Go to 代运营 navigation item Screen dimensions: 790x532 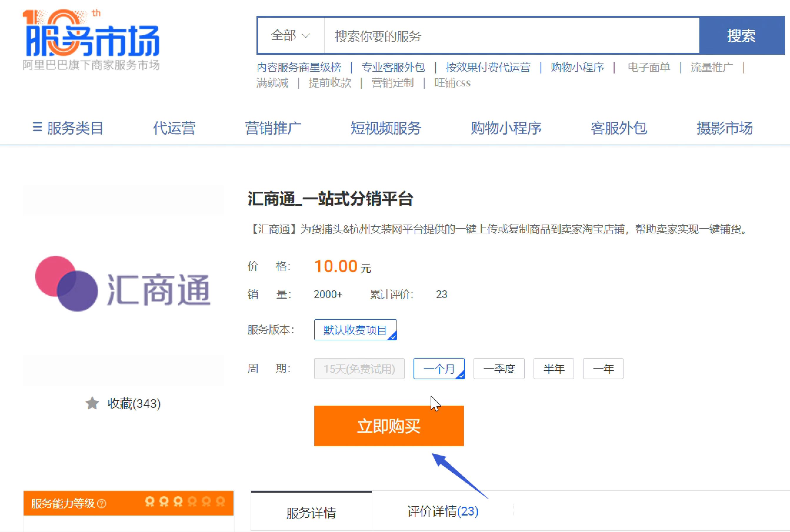pyautogui.click(x=174, y=128)
